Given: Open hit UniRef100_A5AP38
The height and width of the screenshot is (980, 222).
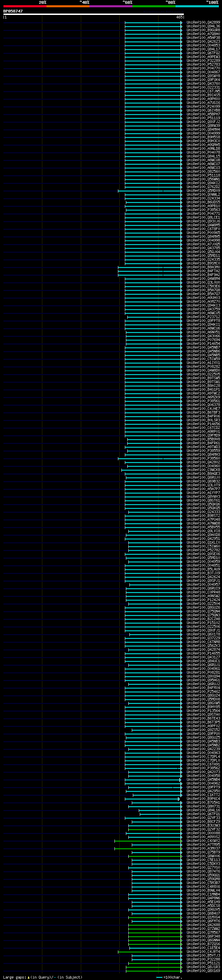Looking at the screenshot, I should point(203,38).
